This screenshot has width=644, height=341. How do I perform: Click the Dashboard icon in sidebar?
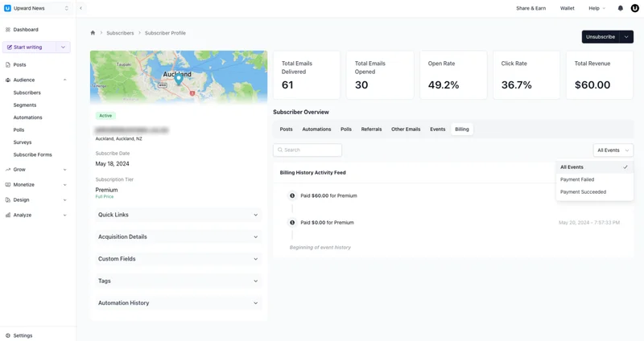[x=8, y=30]
